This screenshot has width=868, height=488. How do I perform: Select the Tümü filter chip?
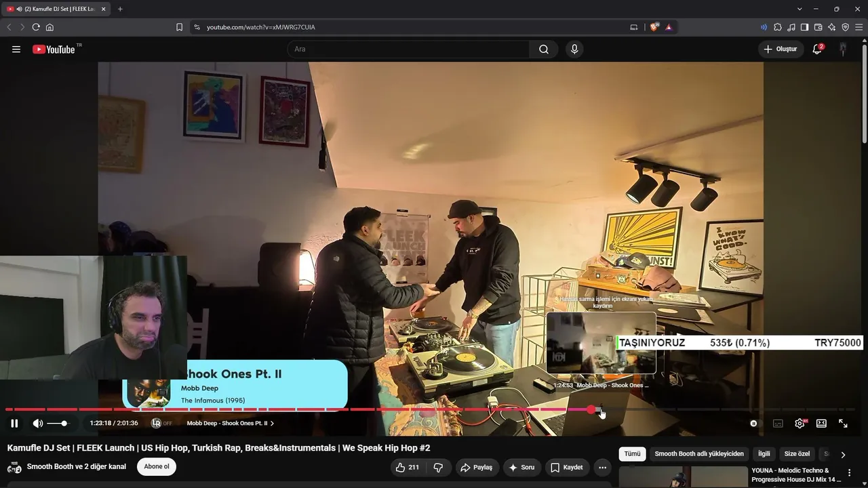point(632,454)
